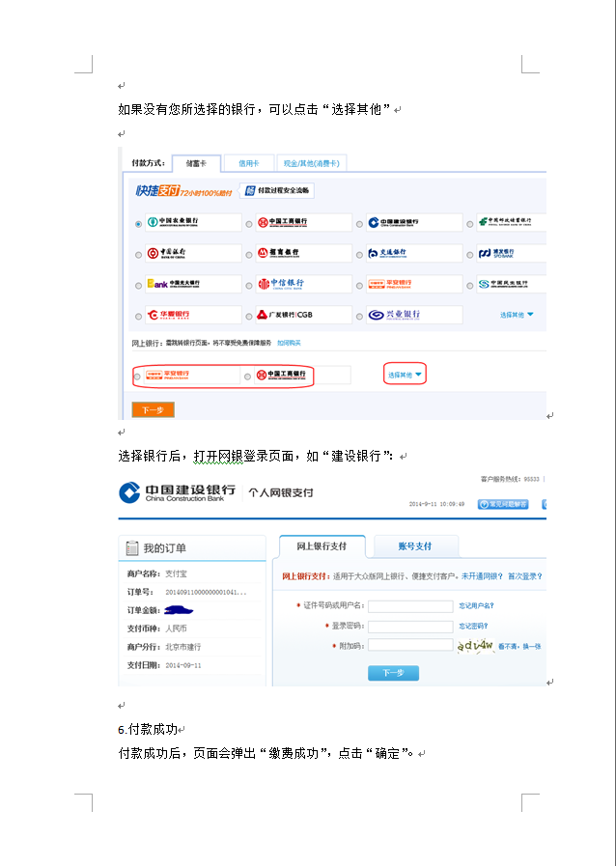The width and height of the screenshot is (616, 866).
Task: Switch to the 信用卡 tab
Action: (x=248, y=163)
